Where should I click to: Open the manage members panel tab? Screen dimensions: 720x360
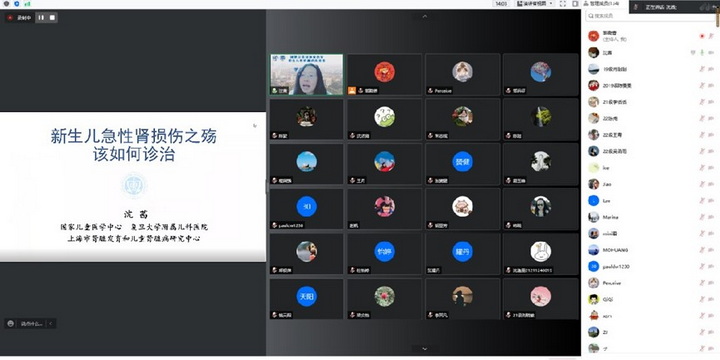(601, 4)
